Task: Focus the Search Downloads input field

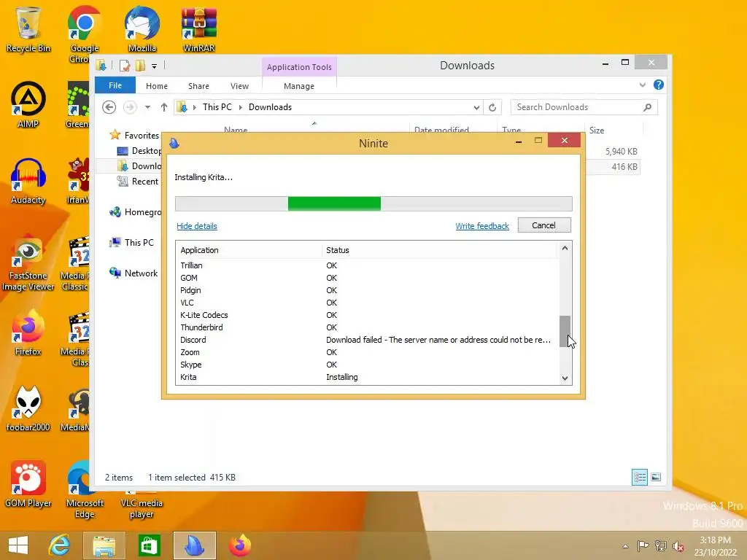Action: (x=576, y=107)
